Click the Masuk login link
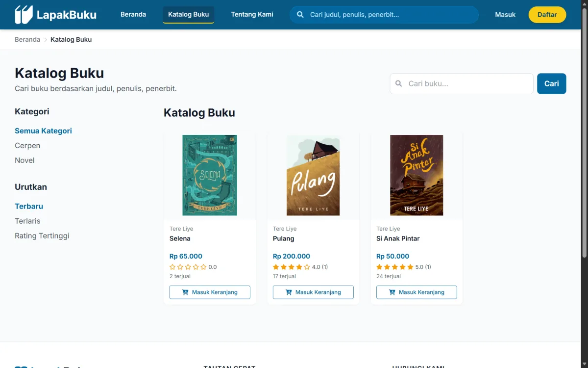Image resolution: width=588 pixels, height=368 pixels. pos(505,15)
